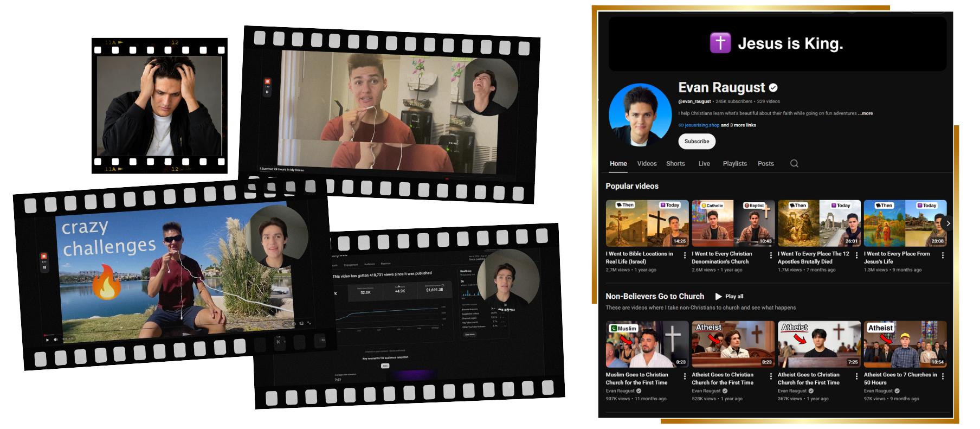Click the Subscribe button

(x=697, y=142)
